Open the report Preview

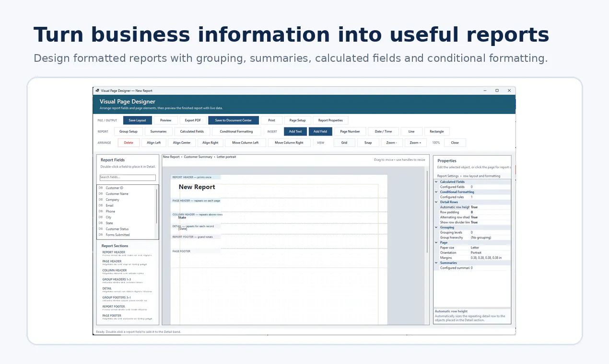coord(166,120)
